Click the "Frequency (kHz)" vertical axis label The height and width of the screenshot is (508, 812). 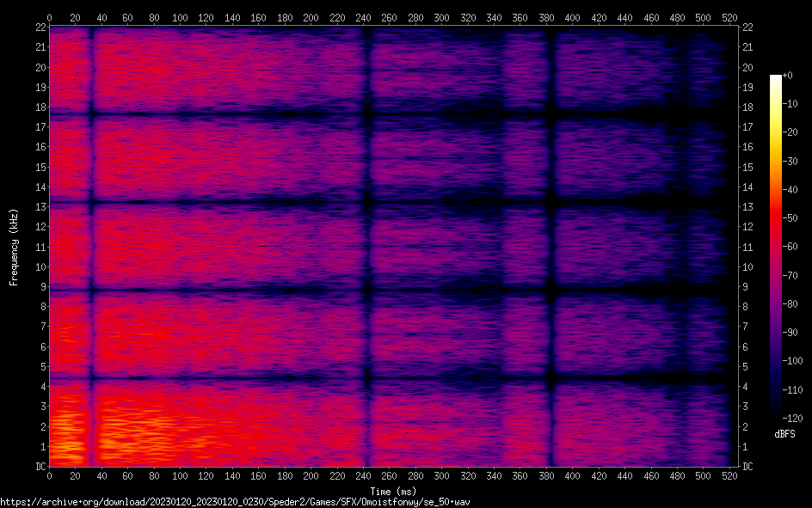[15, 247]
